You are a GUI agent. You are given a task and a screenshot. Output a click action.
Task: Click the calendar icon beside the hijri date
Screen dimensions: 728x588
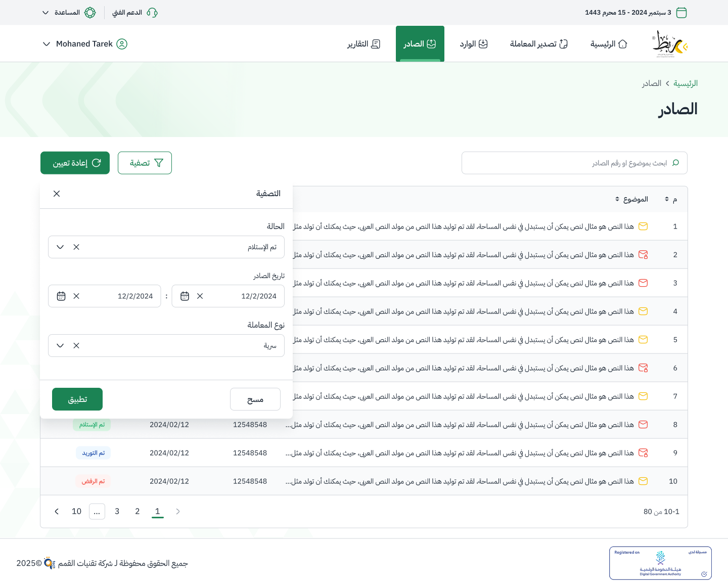(681, 12)
